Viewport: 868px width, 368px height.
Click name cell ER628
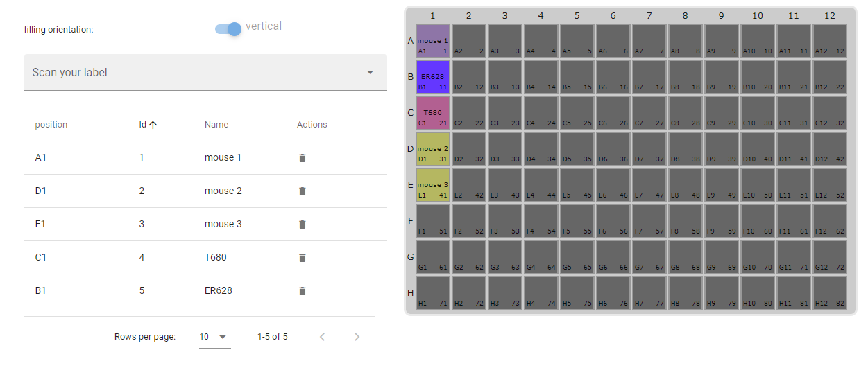[x=219, y=291]
